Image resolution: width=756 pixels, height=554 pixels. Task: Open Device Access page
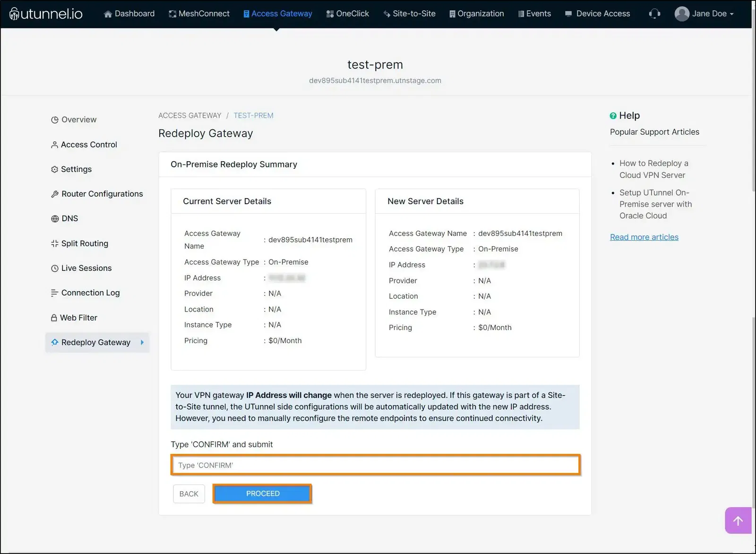pyautogui.click(x=597, y=14)
